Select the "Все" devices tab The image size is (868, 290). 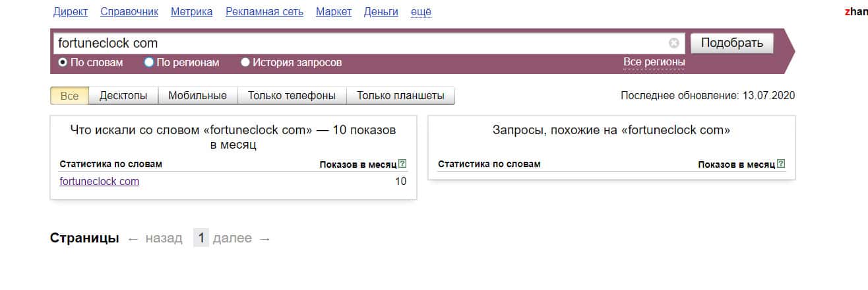click(69, 96)
